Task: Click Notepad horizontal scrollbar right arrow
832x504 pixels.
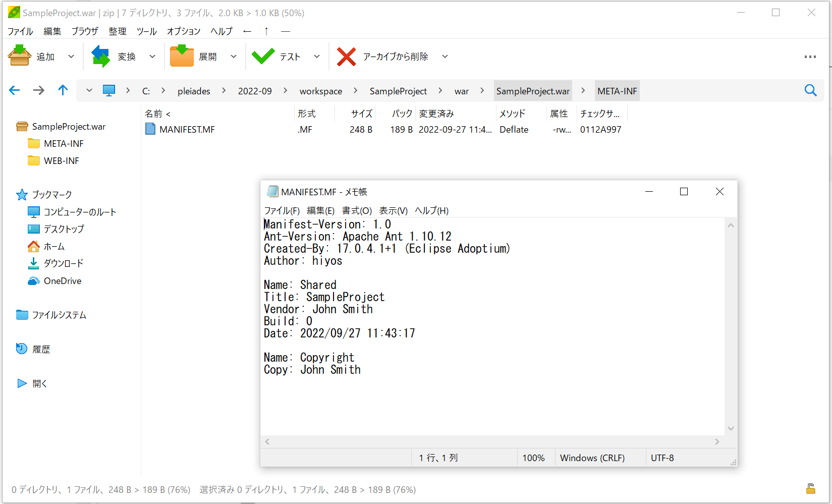Action: pyautogui.click(x=717, y=441)
